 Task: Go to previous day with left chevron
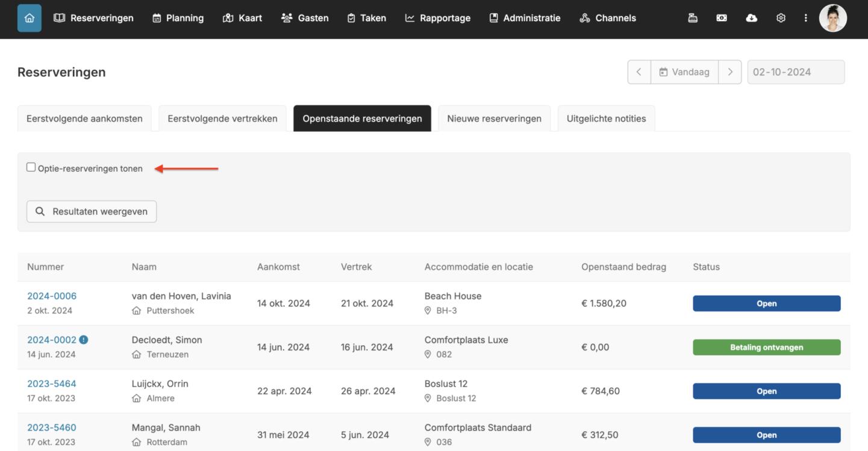pyautogui.click(x=639, y=72)
